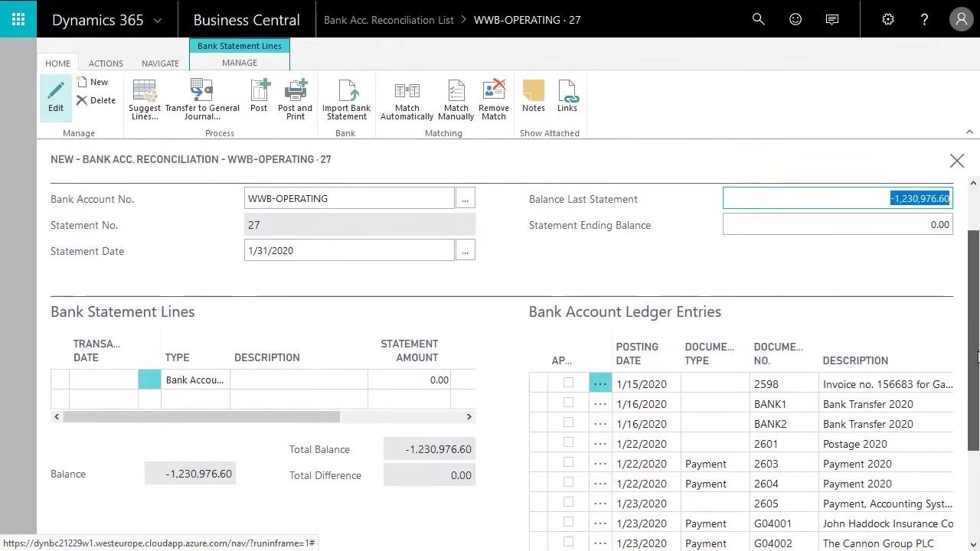Switch to the ACTIONS tab

coord(106,64)
